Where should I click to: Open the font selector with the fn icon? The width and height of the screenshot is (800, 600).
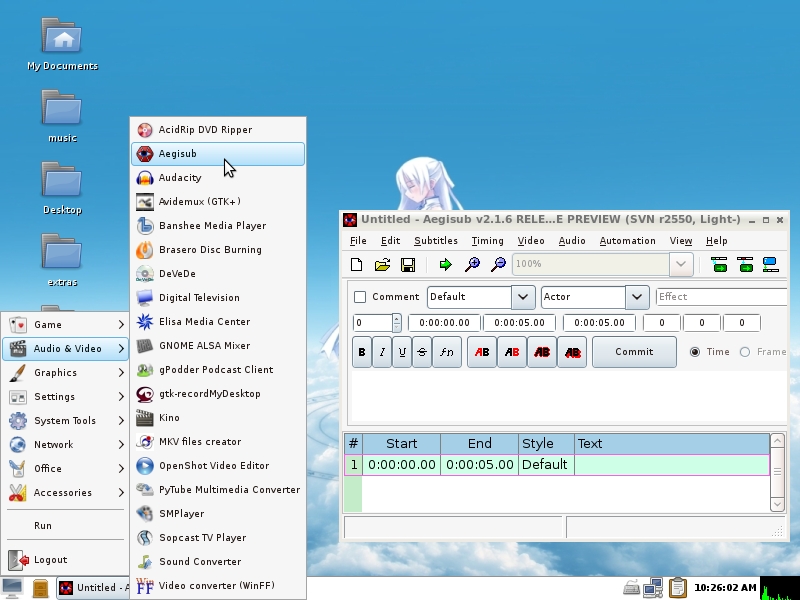tap(447, 352)
